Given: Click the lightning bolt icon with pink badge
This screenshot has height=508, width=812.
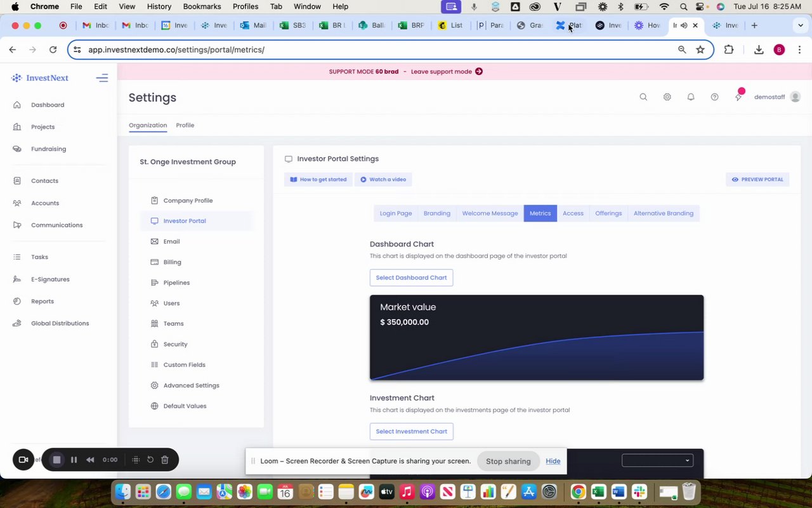Looking at the screenshot, I should (x=738, y=96).
